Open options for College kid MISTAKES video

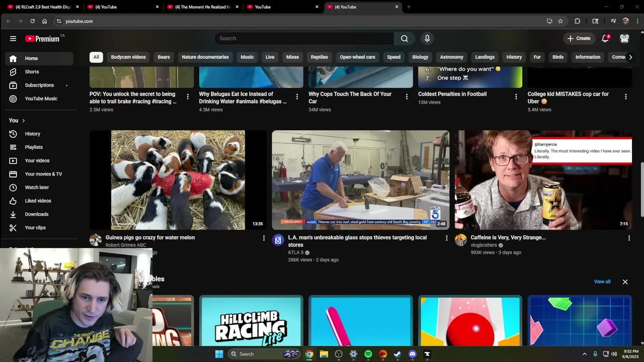pyautogui.click(x=626, y=97)
